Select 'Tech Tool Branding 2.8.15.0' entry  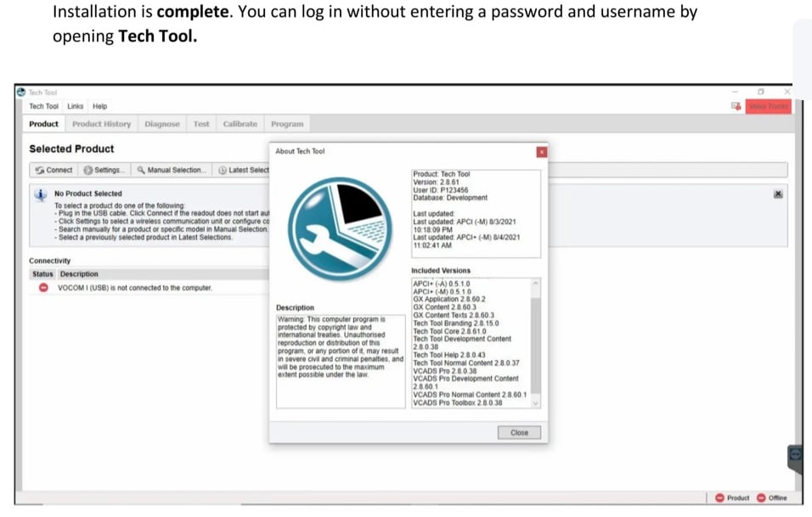456,323
